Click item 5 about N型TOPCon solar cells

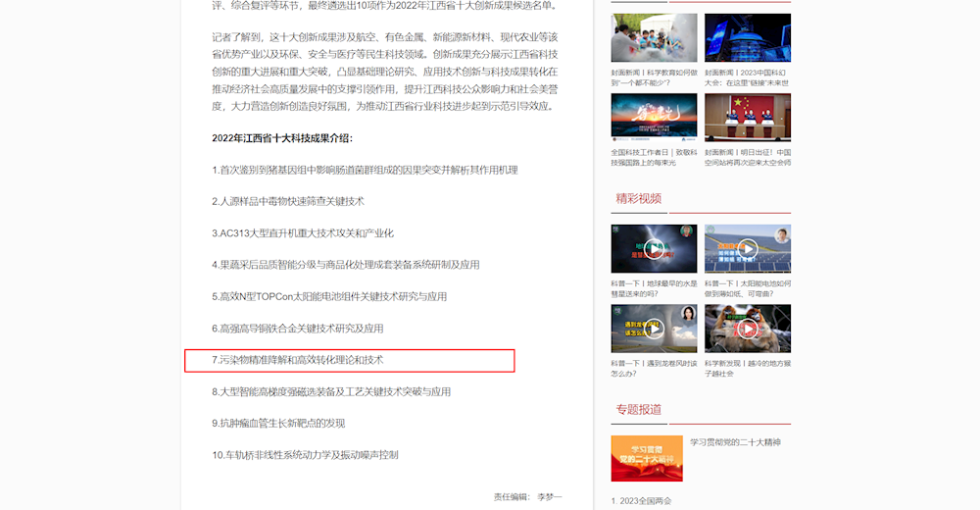tap(329, 297)
